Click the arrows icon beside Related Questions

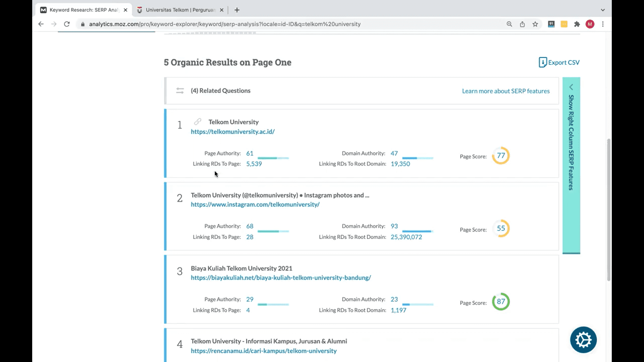pos(180,90)
